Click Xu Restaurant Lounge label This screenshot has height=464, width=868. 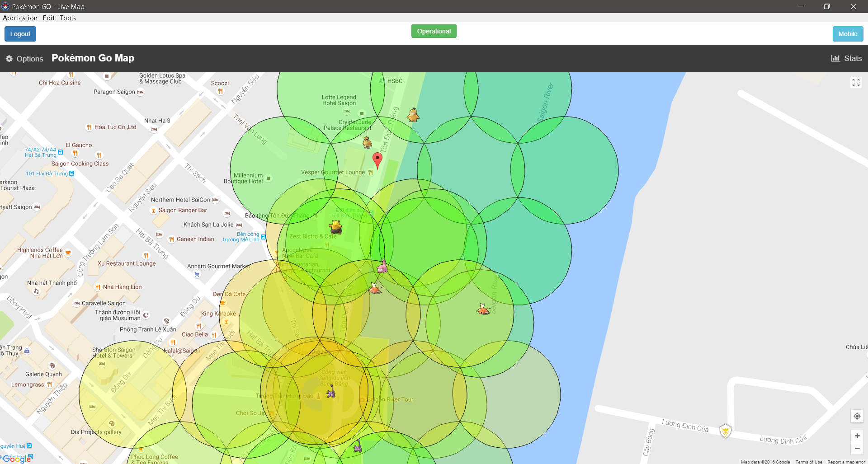click(127, 263)
